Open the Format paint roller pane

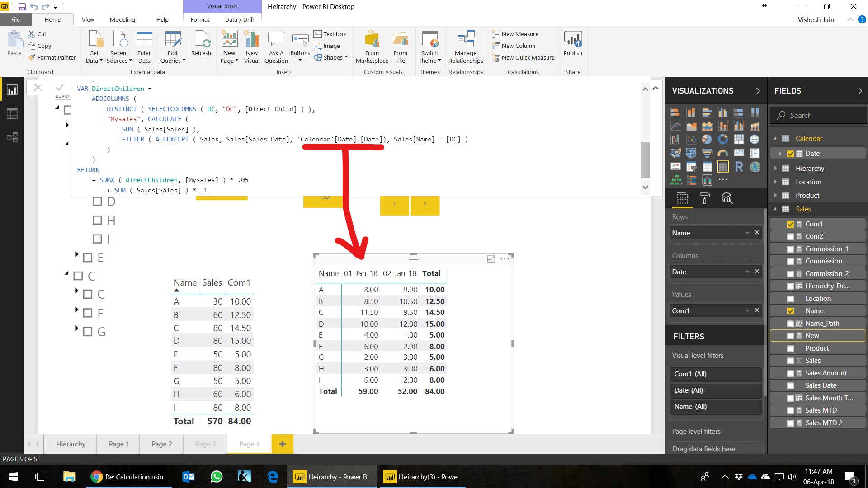(x=705, y=198)
